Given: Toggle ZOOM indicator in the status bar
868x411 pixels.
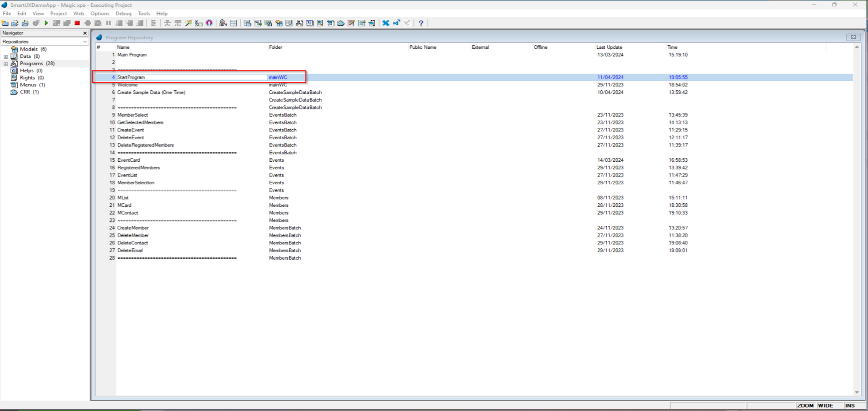Looking at the screenshot, I should [806, 405].
